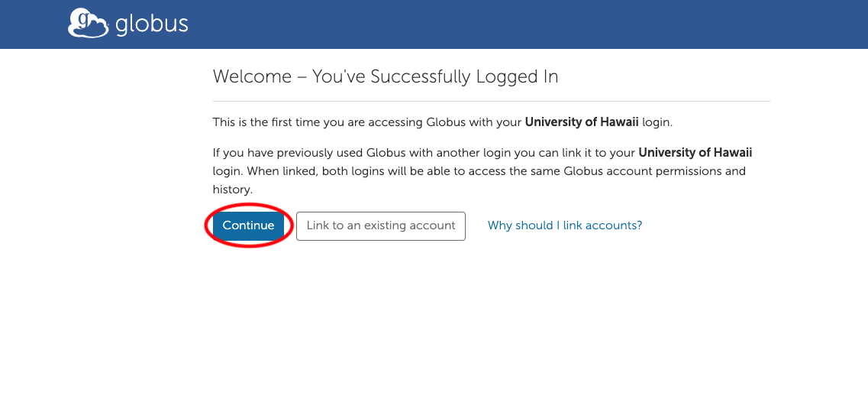Image resolution: width=868 pixels, height=402 pixels.
Task: Click the phrase previously used Globus
Action: click(328, 153)
